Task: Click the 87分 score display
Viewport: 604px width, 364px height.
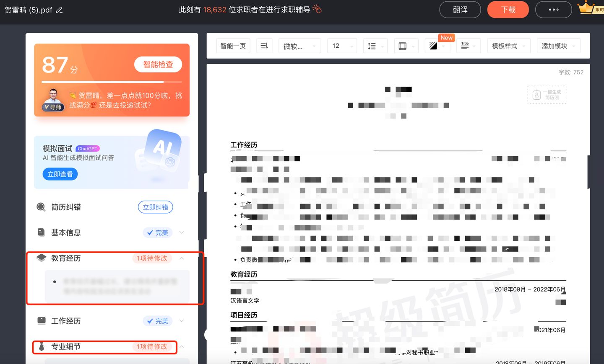Action: [x=60, y=65]
